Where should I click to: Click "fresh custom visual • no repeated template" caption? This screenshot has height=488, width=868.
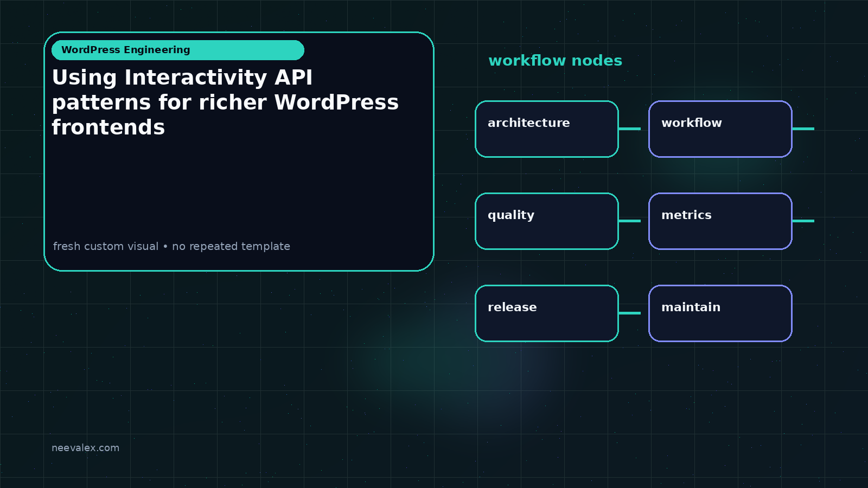[x=171, y=246]
